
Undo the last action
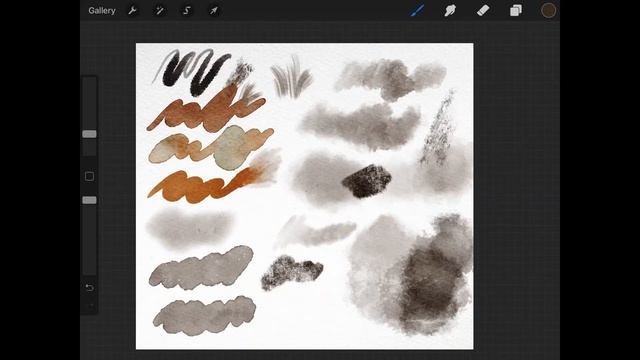pyautogui.click(x=89, y=288)
